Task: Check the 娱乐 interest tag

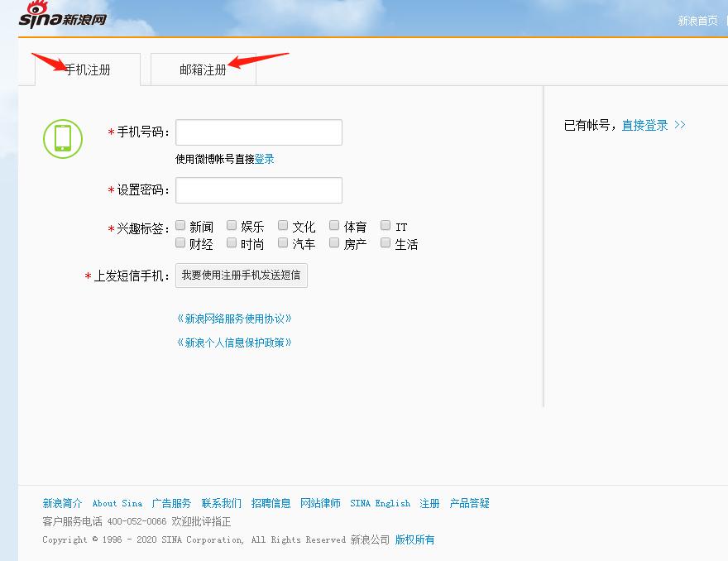Action: coord(232,224)
